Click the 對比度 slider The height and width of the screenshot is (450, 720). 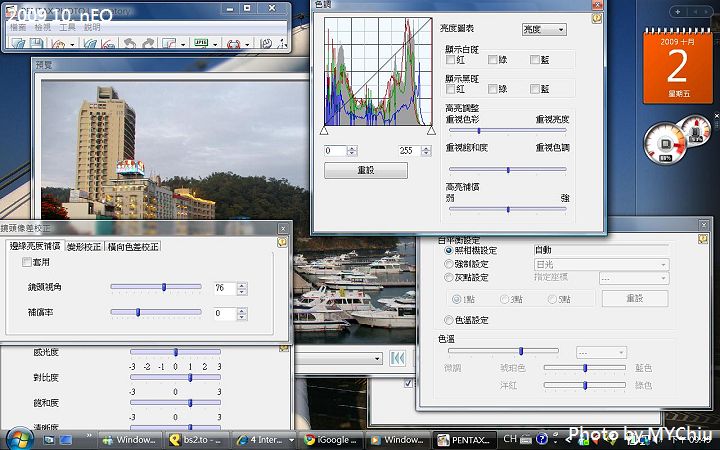175,377
